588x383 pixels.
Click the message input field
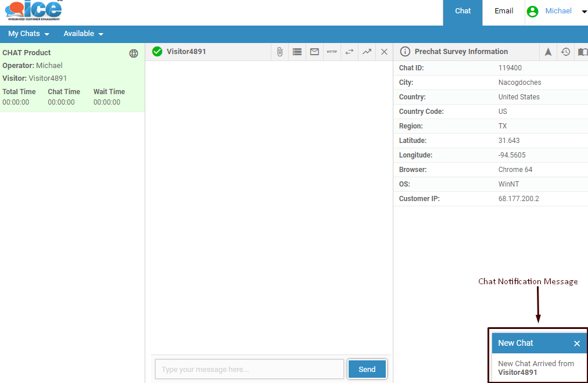click(249, 369)
